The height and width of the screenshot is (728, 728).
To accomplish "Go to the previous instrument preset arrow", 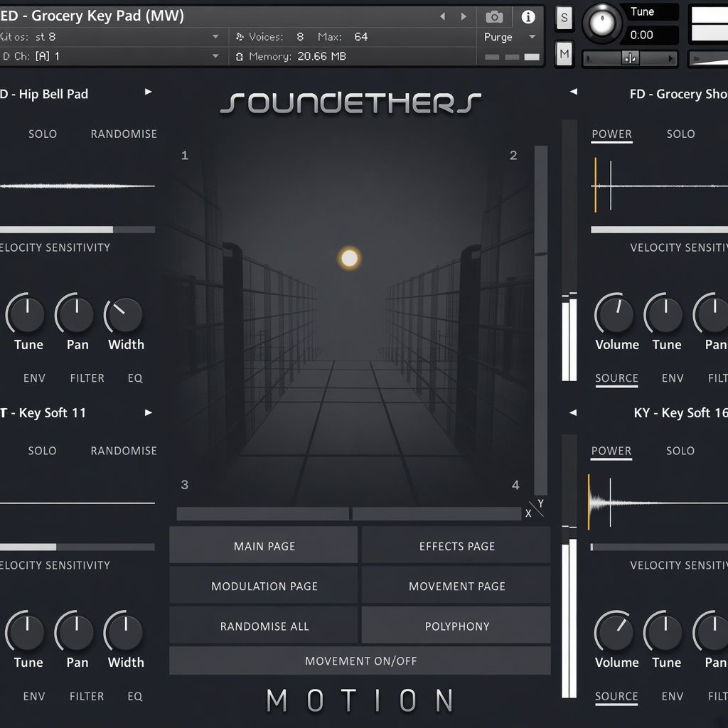I will point(442,17).
